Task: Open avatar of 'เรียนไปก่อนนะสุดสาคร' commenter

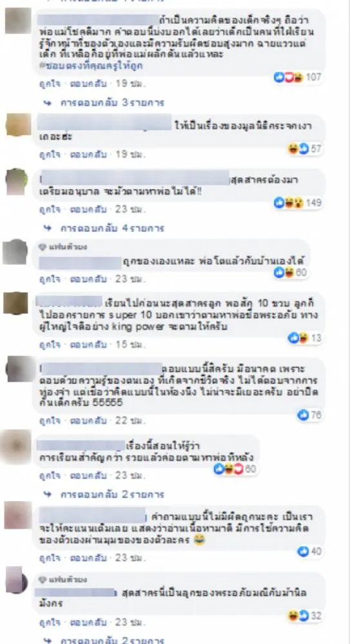Action: [x=15, y=303]
